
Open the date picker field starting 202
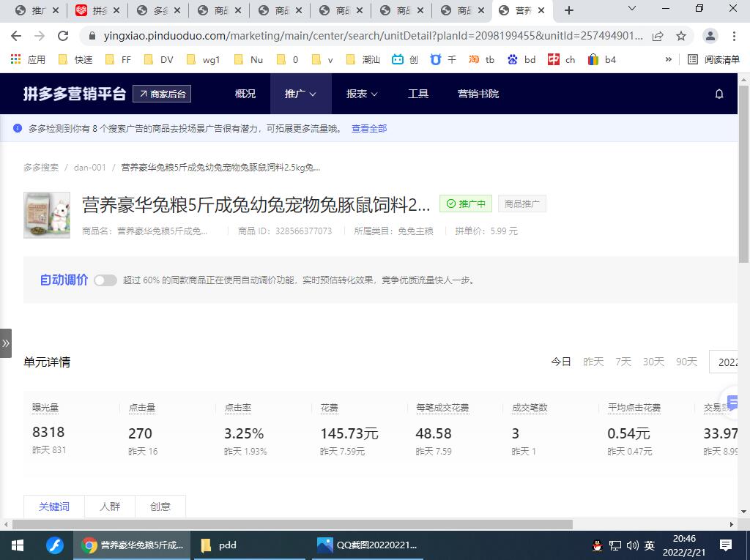[724, 362]
